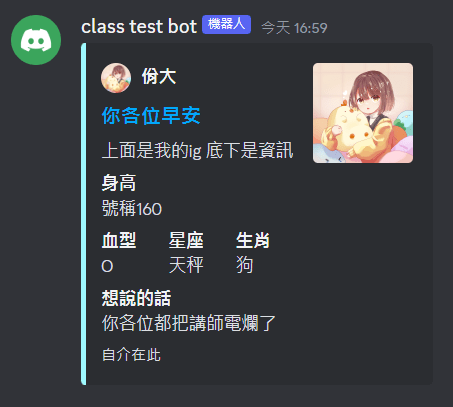
Task: Click the 今天 16:59 message timestamp
Action: (x=294, y=28)
